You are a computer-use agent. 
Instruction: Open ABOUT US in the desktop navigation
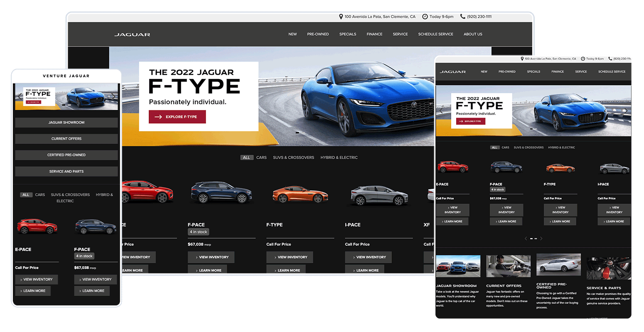(x=473, y=34)
